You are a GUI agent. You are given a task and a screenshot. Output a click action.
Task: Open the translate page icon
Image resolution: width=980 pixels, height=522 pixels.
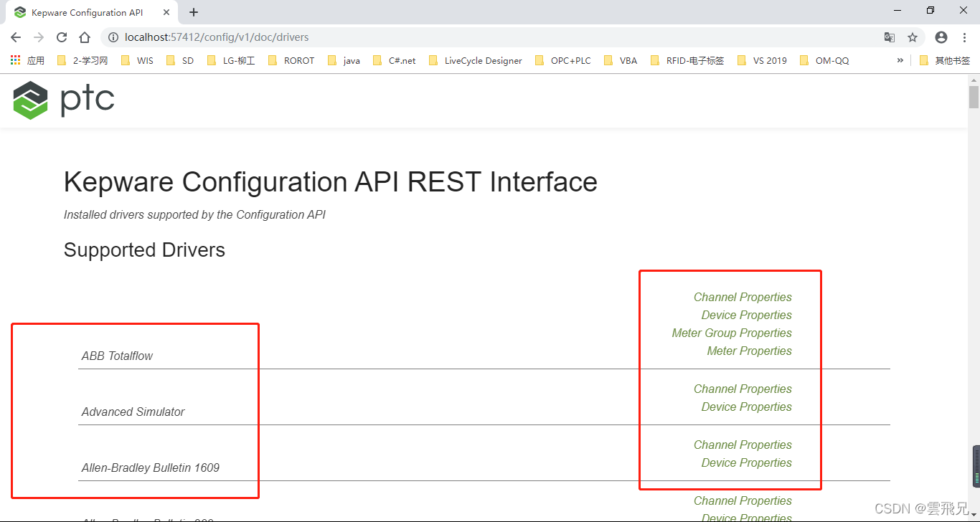(x=890, y=37)
